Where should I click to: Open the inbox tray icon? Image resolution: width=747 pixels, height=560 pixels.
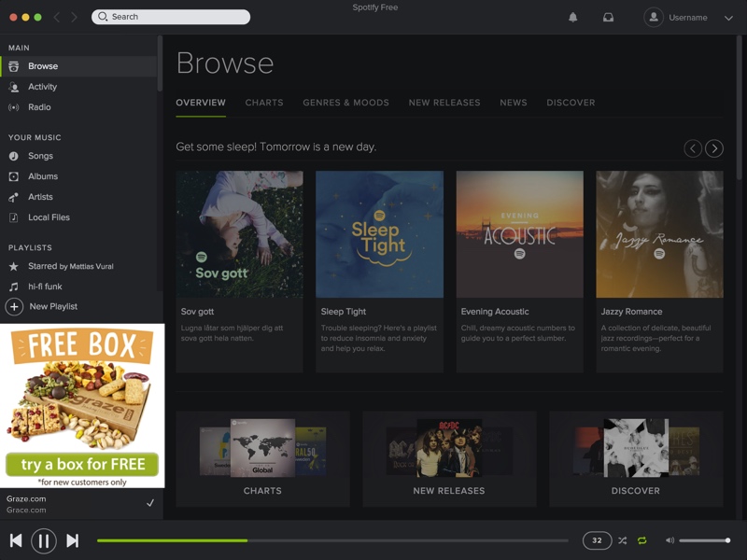pyautogui.click(x=608, y=17)
